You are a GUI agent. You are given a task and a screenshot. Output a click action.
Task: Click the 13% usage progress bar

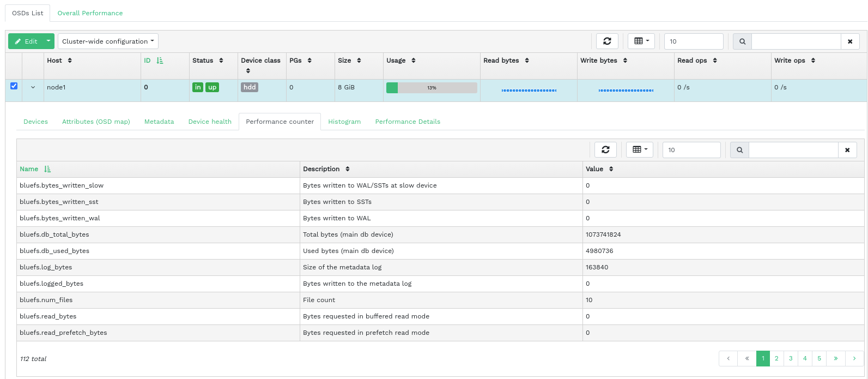pyautogui.click(x=432, y=88)
